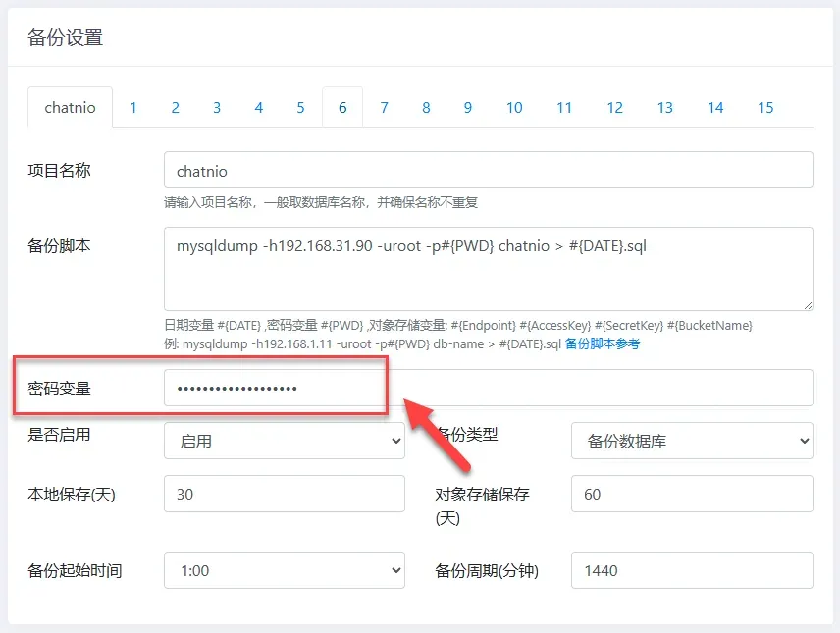
Task: Focus the 项目名称 input containing chatnio
Action: coord(489,171)
